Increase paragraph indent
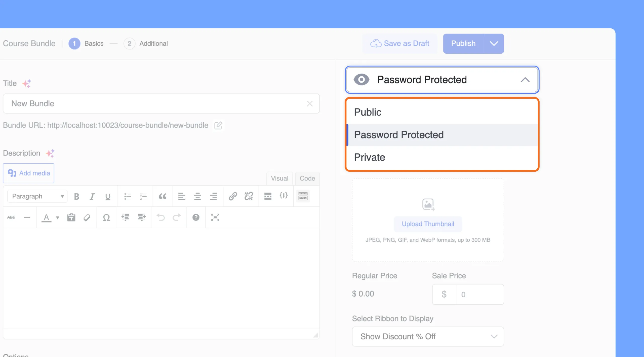The height and width of the screenshot is (357, 644). [142, 217]
